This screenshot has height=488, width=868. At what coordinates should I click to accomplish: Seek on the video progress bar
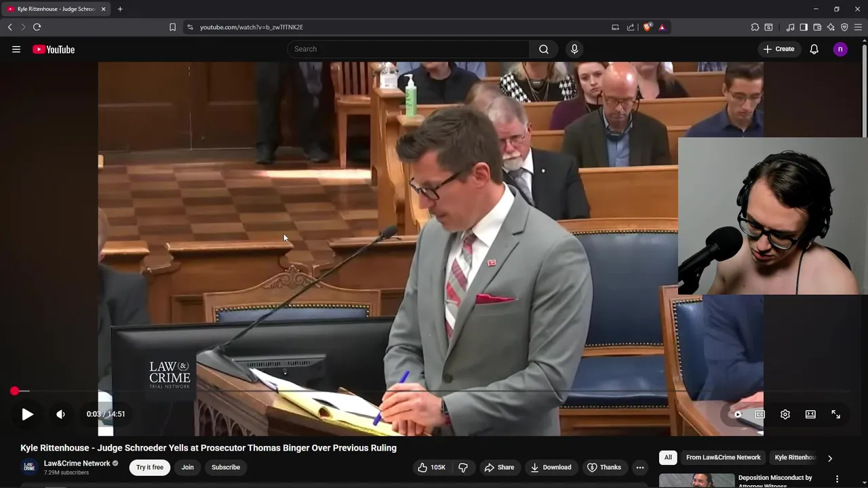click(434, 391)
